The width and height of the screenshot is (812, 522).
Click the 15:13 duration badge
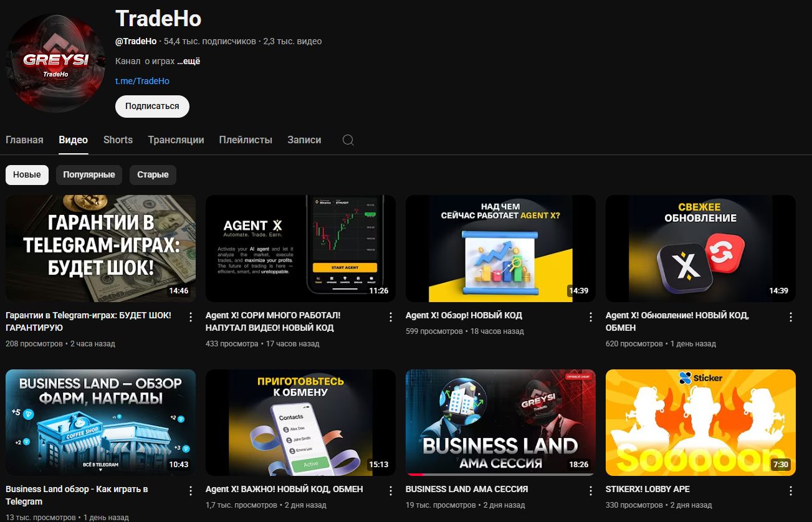pos(378,464)
